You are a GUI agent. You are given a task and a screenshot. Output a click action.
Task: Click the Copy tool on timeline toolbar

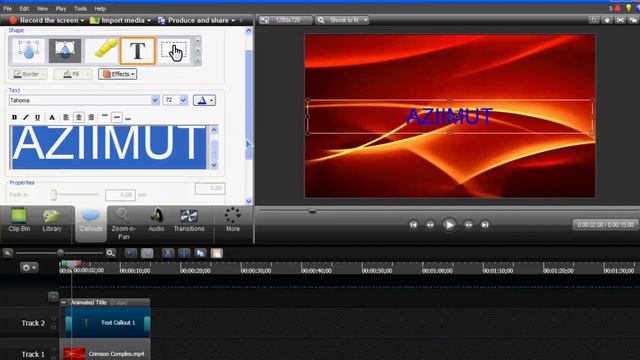coord(200,253)
